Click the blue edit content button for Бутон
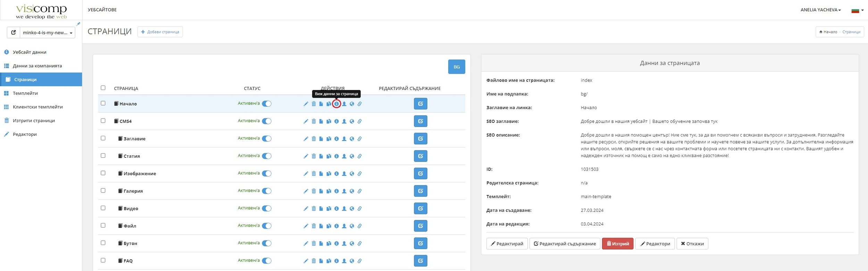Screen dimensions: 868x271 [x=420, y=243]
